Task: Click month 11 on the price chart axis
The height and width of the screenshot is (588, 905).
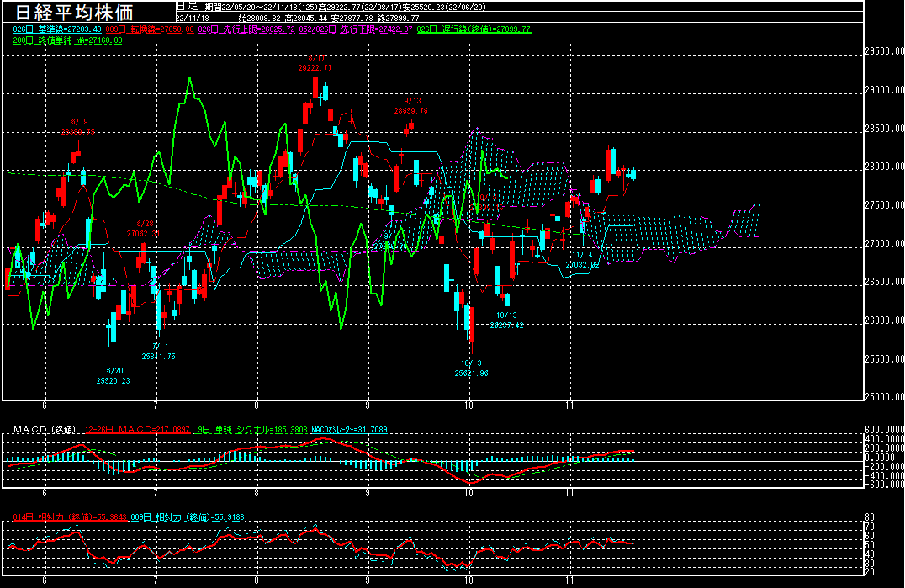Action: (x=569, y=405)
